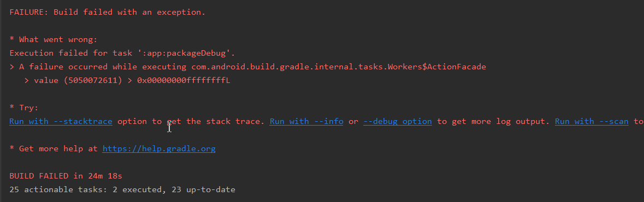This screenshot has width=644, height=202.
Task: Click 'A failure occurred while executing' text
Action: click(x=103, y=67)
